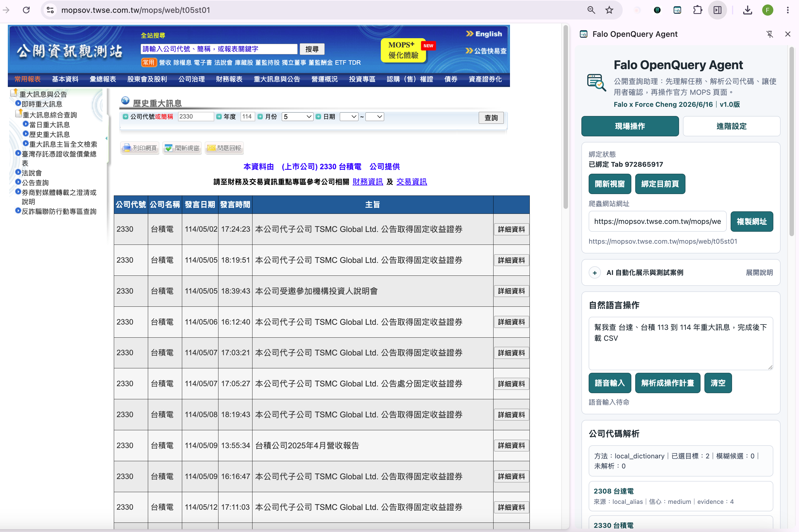
Task: Close the Falo OpenQuery Agent side panel
Action: pyautogui.click(x=788, y=34)
